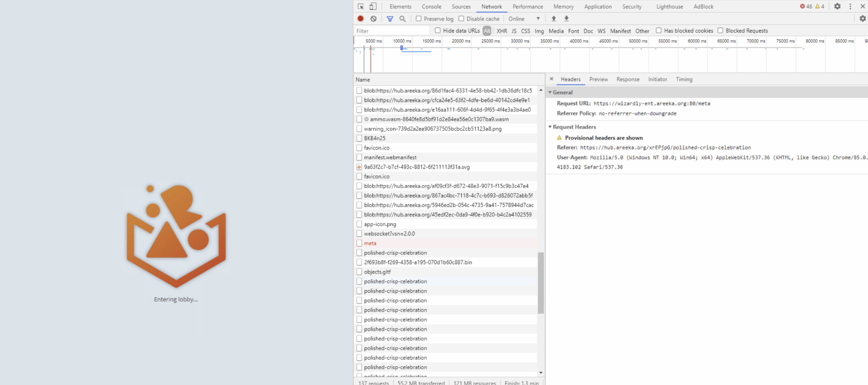Filter requests by CSS

(x=525, y=31)
